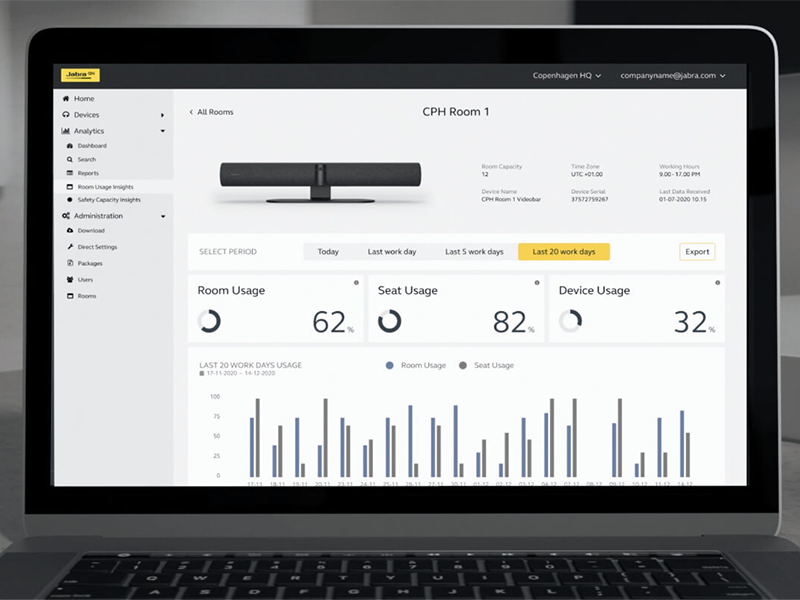
Task: Toggle Room Usage series in chart legend
Action: pyautogui.click(x=416, y=365)
